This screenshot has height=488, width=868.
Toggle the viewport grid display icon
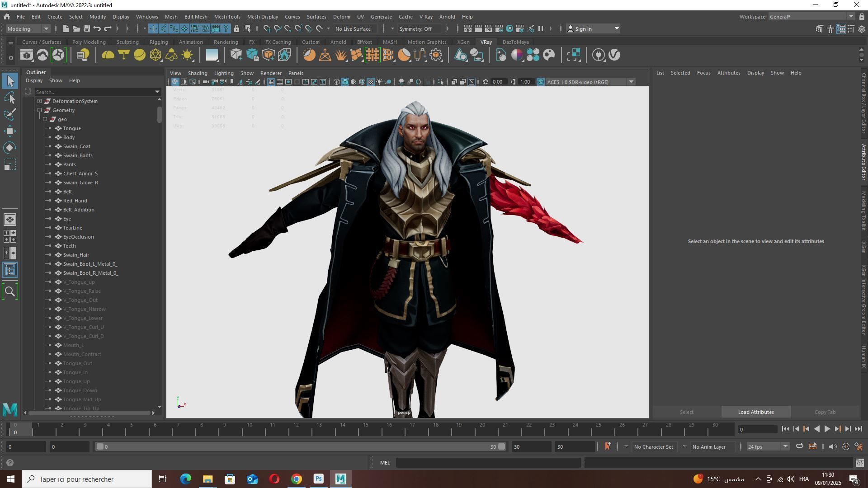pos(271,82)
